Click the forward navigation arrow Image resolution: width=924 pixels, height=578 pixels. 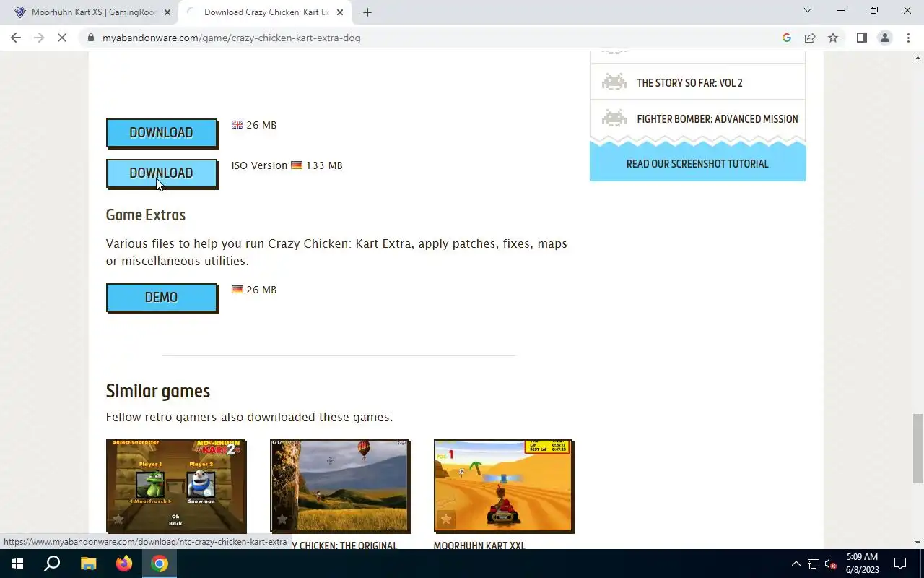tap(39, 38)
